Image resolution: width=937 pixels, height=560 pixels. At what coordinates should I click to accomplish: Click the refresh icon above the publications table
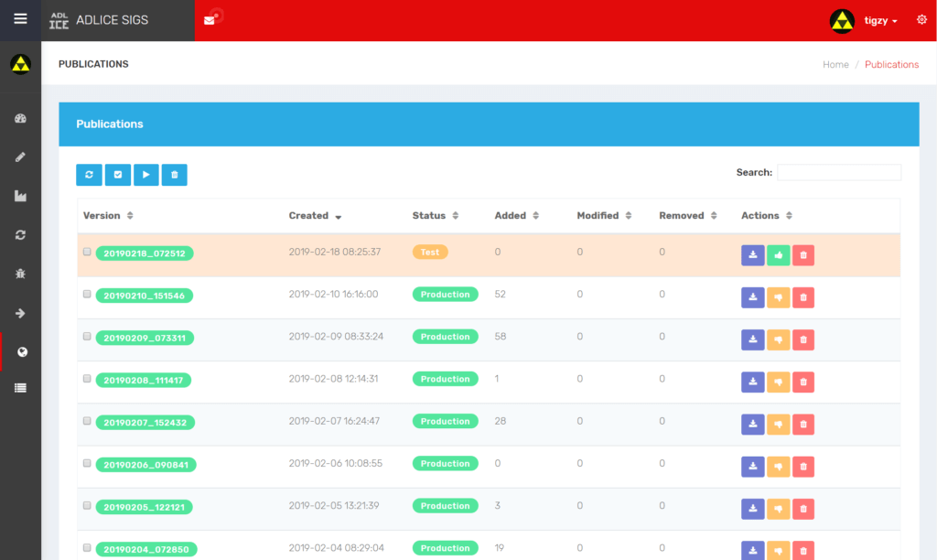pos(89,175)
